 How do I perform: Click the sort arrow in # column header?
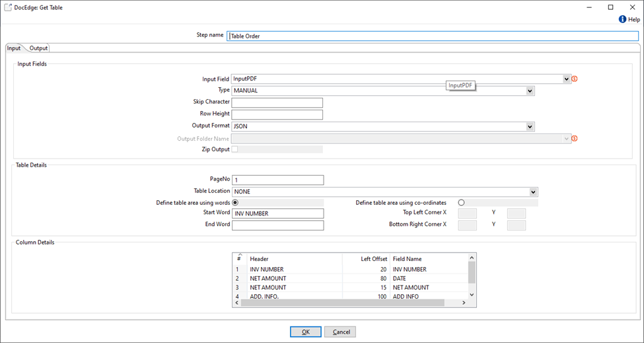[x=240, y=256]
